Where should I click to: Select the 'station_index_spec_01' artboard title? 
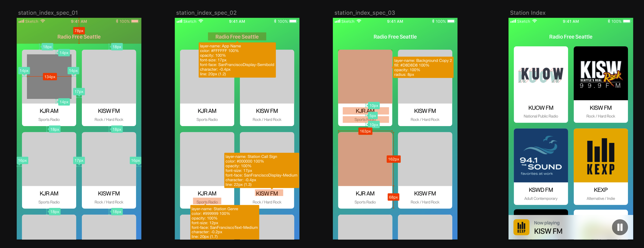point(48,13)
